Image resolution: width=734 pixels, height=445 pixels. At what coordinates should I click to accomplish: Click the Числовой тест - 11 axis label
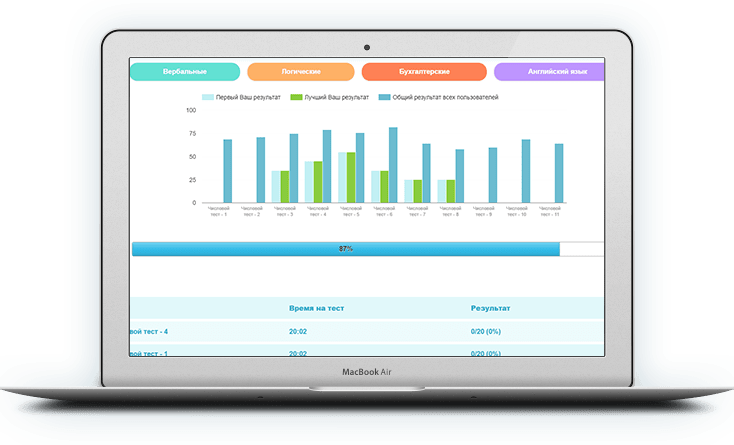[550, 211]
